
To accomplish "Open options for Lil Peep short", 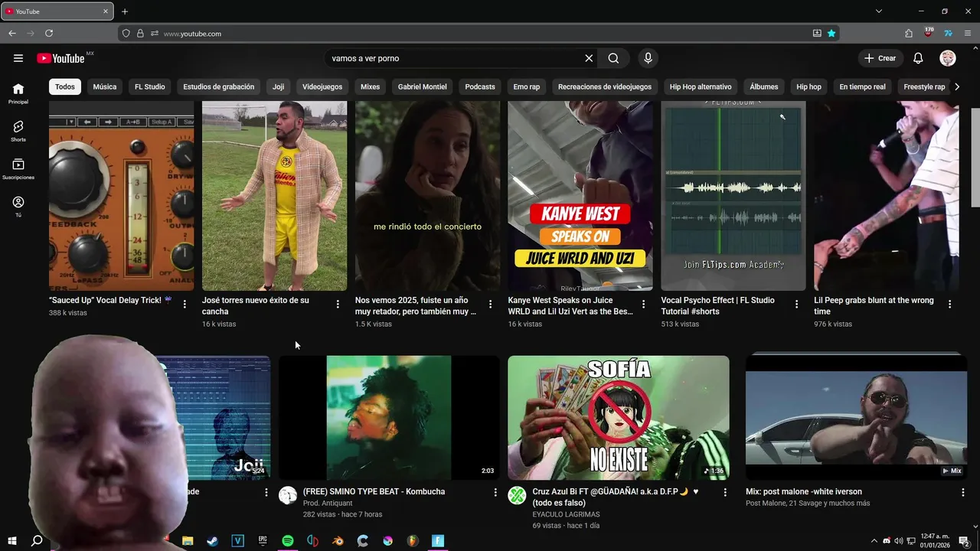I will coord(950,305).
